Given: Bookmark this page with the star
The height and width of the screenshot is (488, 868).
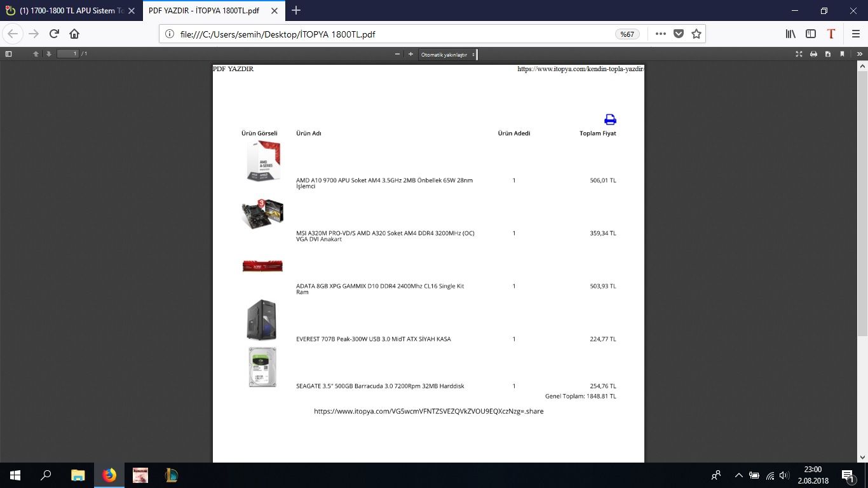Looking at the screenshot, I should click(x=696, y=34).
